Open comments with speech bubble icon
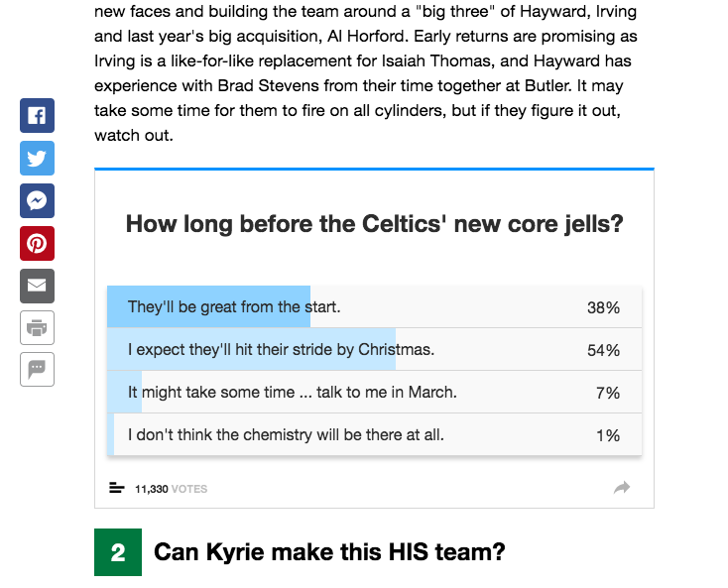The image size is (728, 588). [x=37, y=370]
